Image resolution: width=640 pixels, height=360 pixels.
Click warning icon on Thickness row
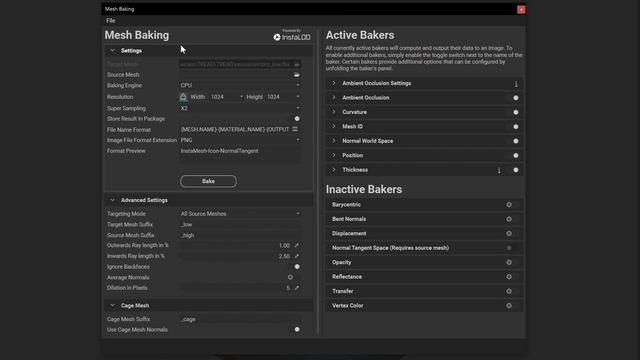(x=499, y=170)
